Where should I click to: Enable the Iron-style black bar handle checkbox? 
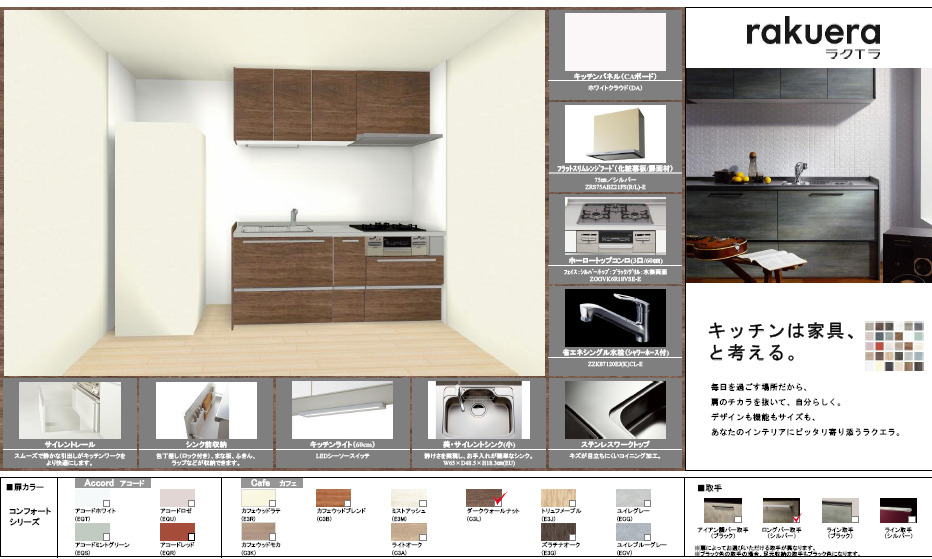(x=736, y=518)
